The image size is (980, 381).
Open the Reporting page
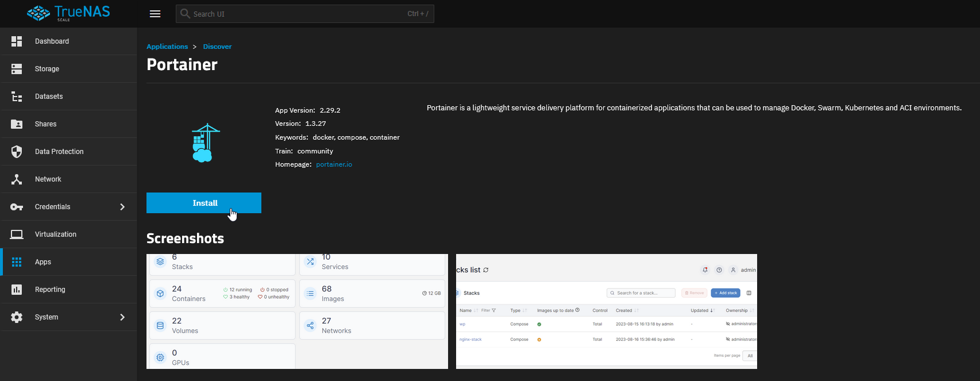click(x=68, y=290)
